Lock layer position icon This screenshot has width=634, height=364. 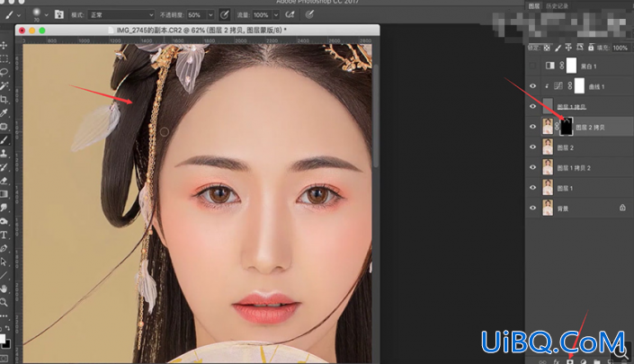[568, 48]
